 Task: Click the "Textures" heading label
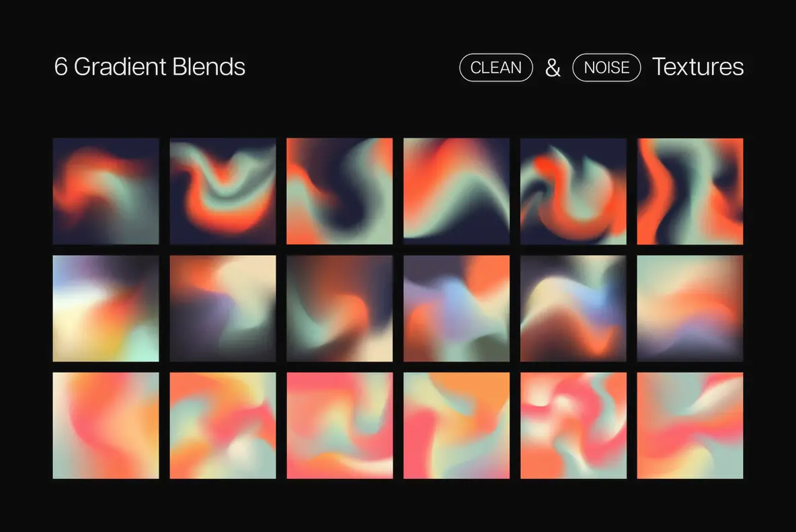point(698,67)
